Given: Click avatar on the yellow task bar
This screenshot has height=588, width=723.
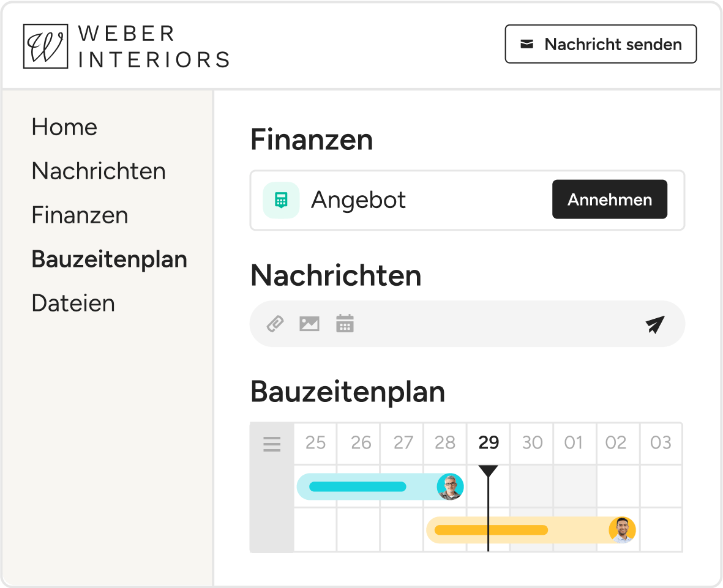Looking at the screenshot, I should tap(623, 530).
